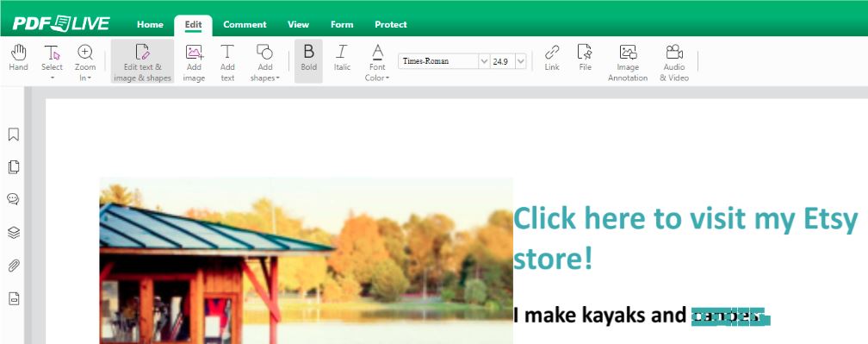Show the layers sidebar panel

click(13, 233)
